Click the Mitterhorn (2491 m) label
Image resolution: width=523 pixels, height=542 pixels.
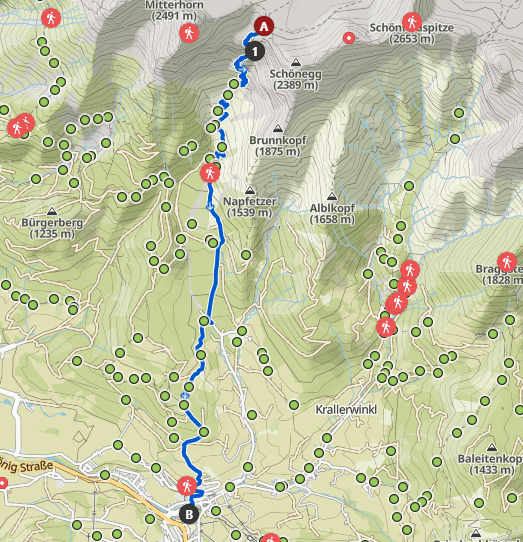coord(174,10)
